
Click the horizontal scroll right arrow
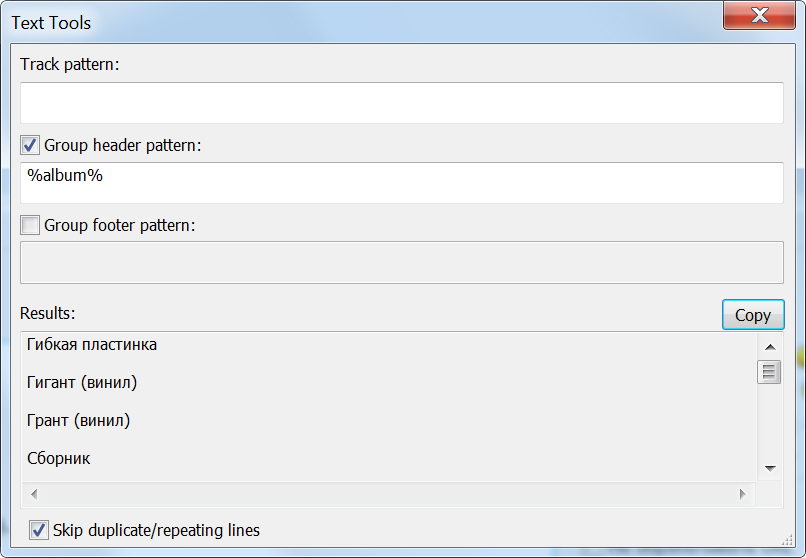tap(742, 494)
